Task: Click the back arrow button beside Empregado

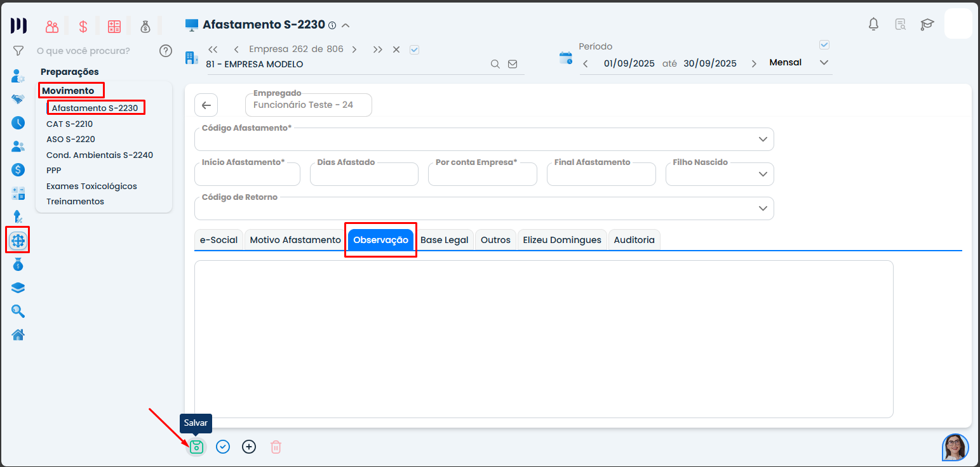Action: (206, 105)
